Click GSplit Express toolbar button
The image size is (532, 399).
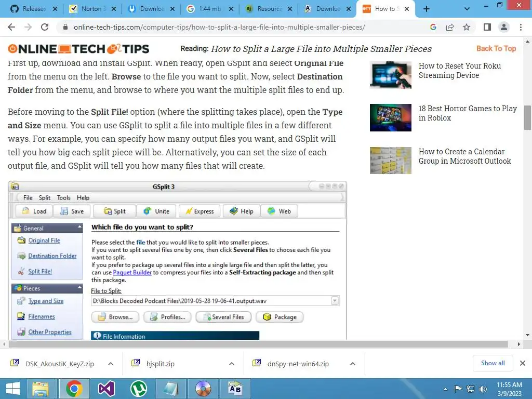(x=199, y=211)
